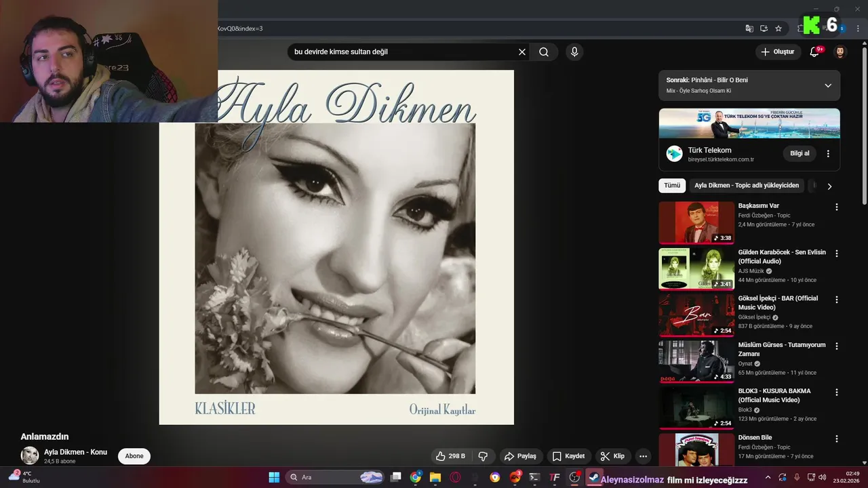Image resolution: width=868 pixels, height=488 pixels.
Task: Open Steam from the taskbar
Action: pos(594,477)
